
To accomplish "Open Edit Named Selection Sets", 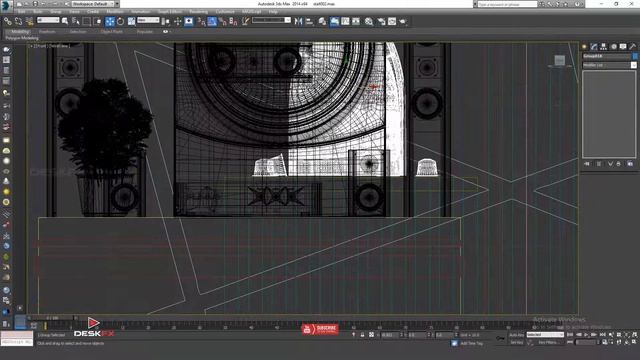I will click(245, 21).
